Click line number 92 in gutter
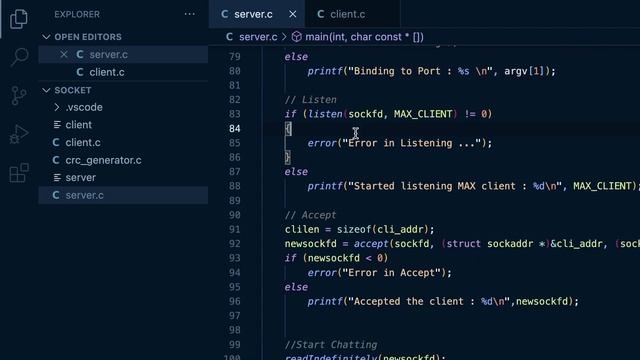Viewport: 640px width, 360px height. [x=235, y=244]
